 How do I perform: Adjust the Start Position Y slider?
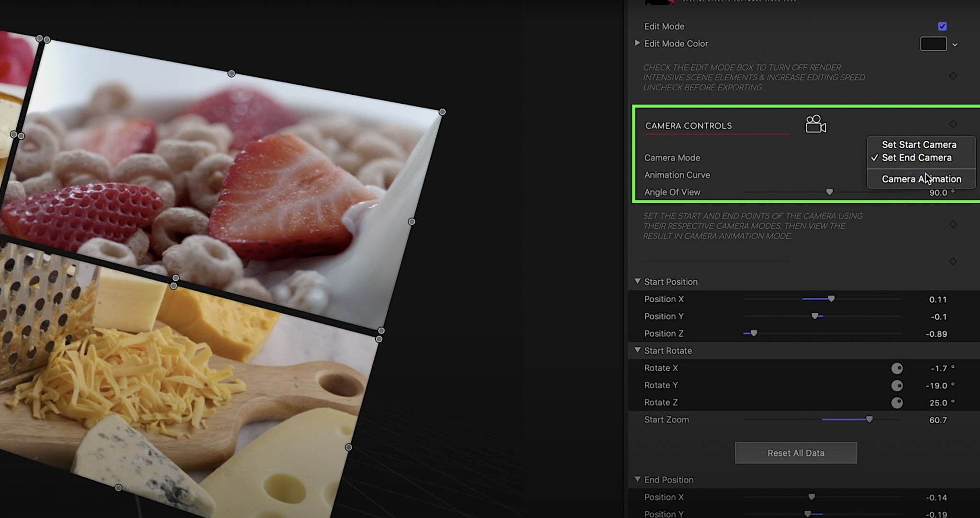tap(815, 316)
